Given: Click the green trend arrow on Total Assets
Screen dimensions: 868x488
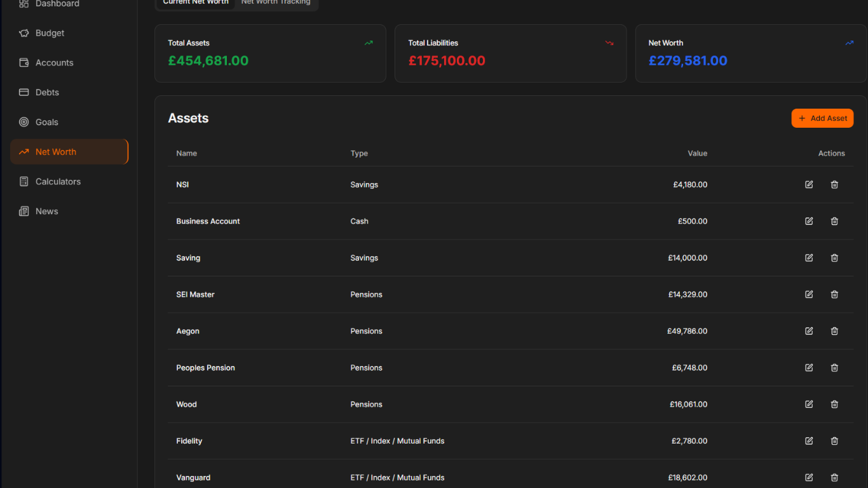Looking at the screenshot, I should pos(368,43).
